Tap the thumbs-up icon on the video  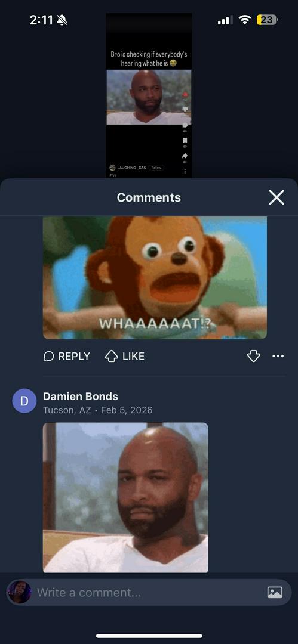pyautogui.click(x=185, y=94)
